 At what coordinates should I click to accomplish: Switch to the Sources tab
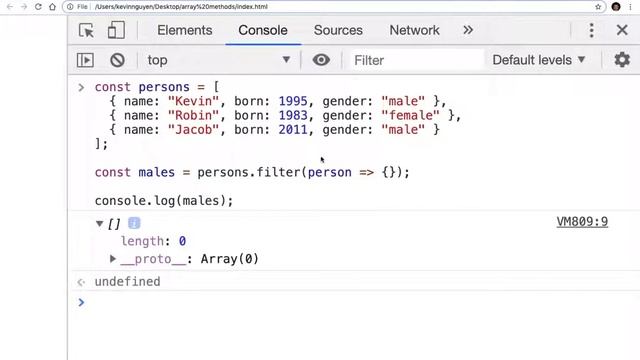click(x=338, y=30)
